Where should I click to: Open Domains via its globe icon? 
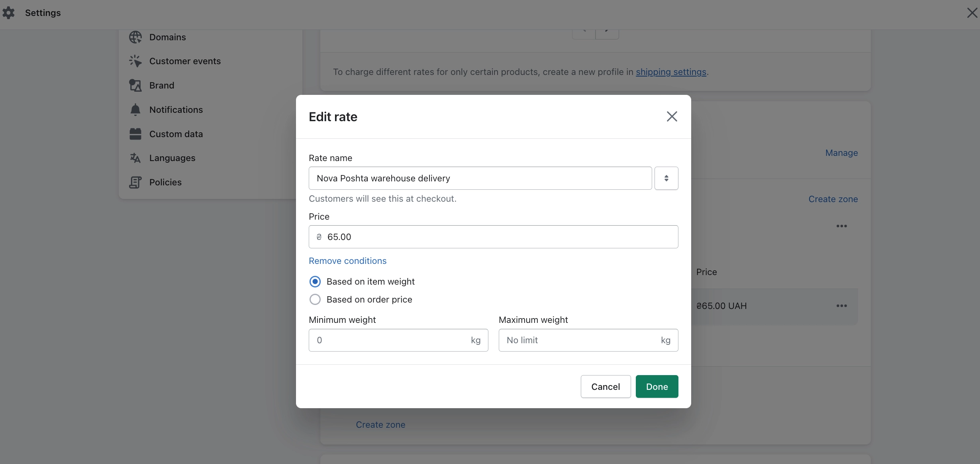(x=135, y=37)
